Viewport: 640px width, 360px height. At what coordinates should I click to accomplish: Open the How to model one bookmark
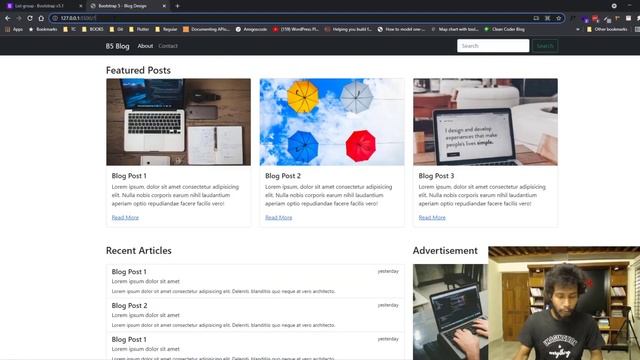click(x=401, y=29)
